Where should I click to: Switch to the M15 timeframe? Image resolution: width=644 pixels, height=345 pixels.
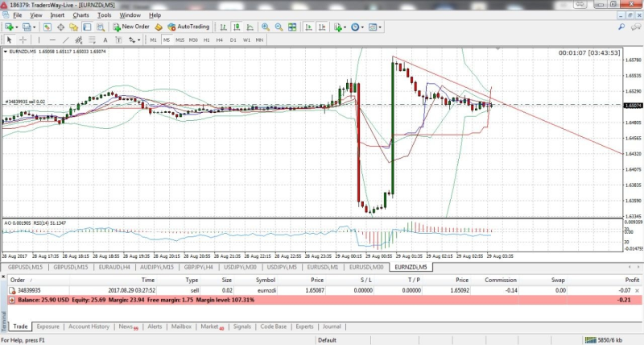point(180,39)
